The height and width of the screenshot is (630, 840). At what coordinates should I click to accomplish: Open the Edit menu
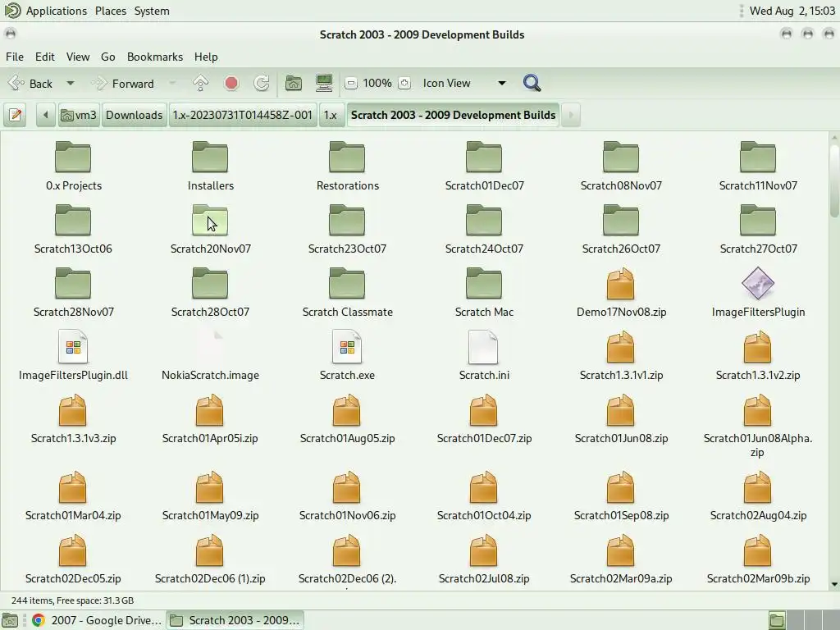tap(45, 57)
